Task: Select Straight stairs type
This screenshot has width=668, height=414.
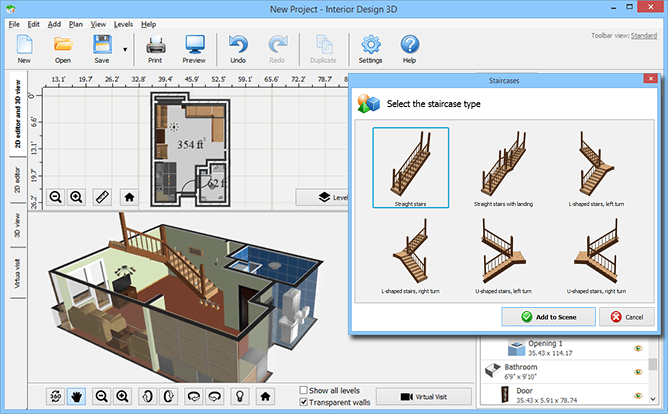Action: point(411,168)
